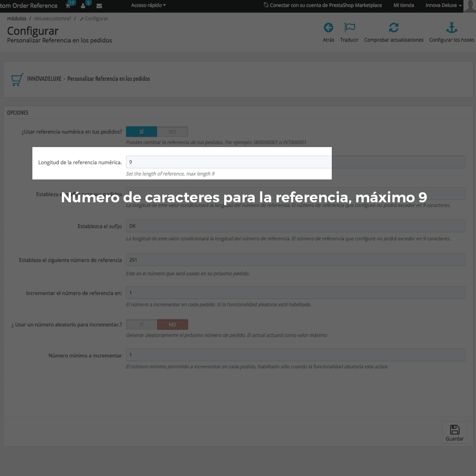476x476 pixels.
Task: Click the Custom Order Reference title in top bar
Action: click(29, 5)
